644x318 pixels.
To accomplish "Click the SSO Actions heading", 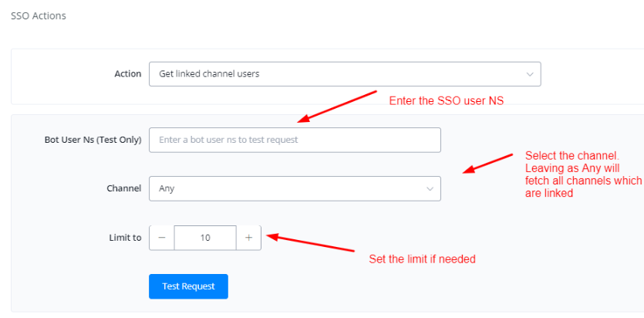I will [39, 15].
